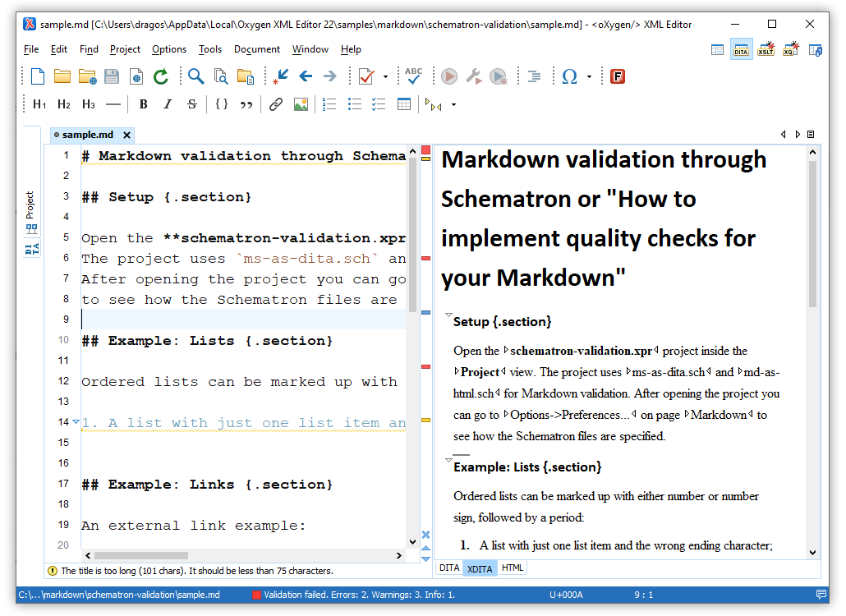This screenshot has height=616, width=846.
Task: Click the editor horizontal scrollbar thumb
Action: 141,555
